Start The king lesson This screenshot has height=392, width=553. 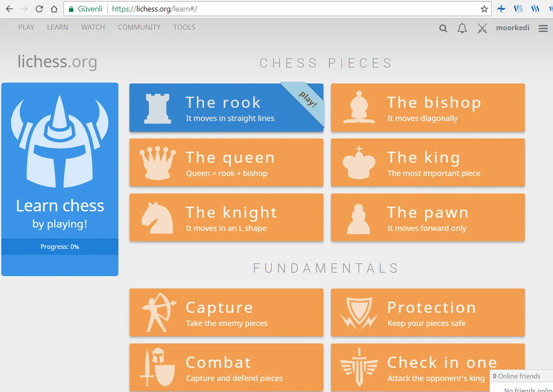(428, 163)
